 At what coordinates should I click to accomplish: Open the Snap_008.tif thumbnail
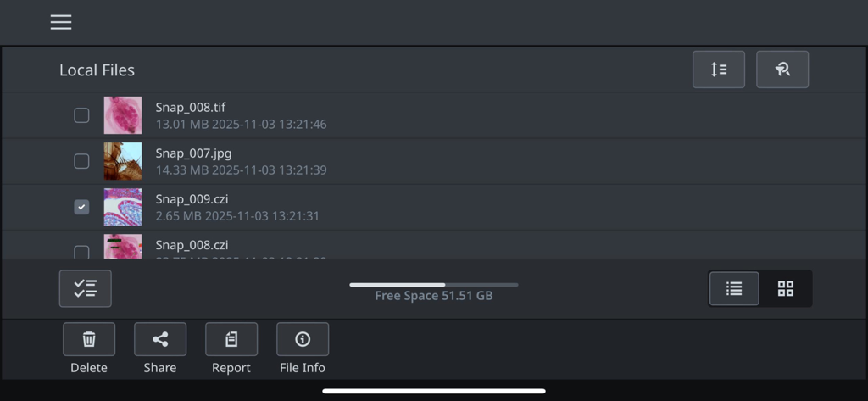pos(123,115)
